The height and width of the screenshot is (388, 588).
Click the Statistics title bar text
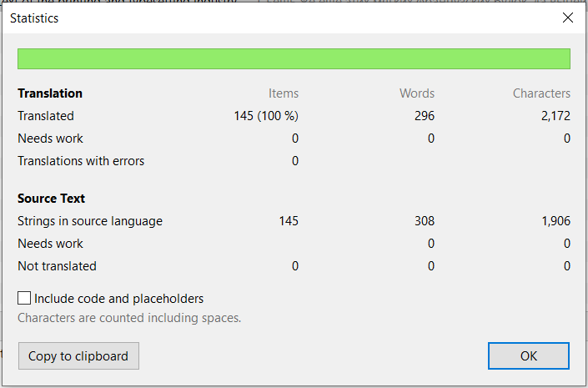point(34,18)
